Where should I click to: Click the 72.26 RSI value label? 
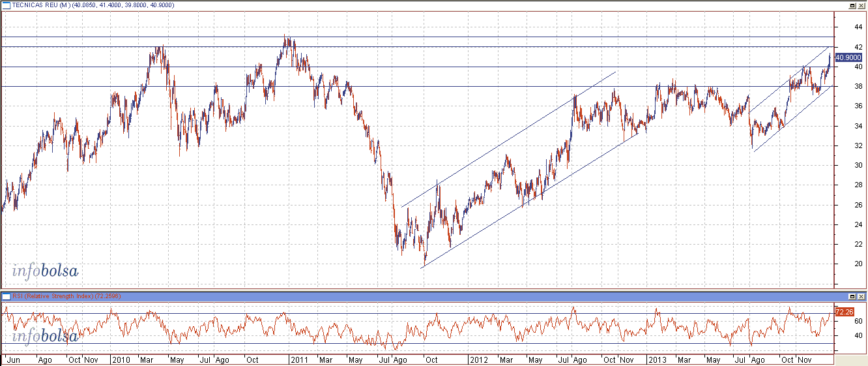point(844,312)
